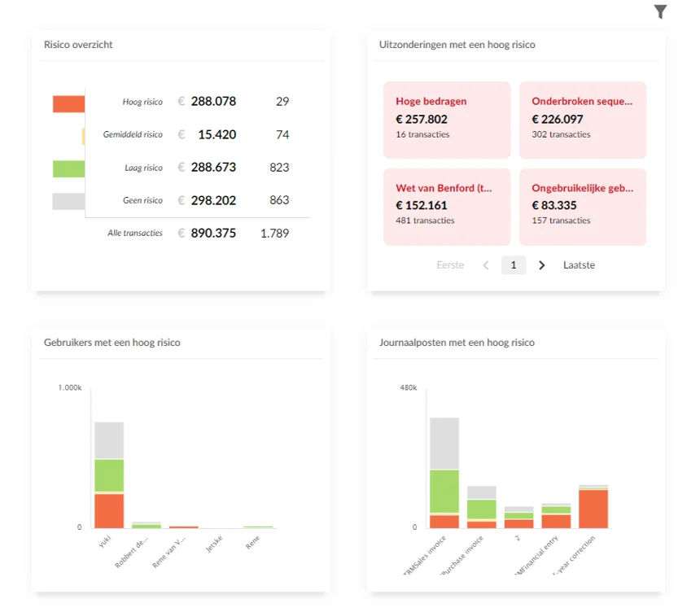Viewport: 700px width, 612px height.
Task: Go to next page with right chevron
Action: click(x=542, y=265)
